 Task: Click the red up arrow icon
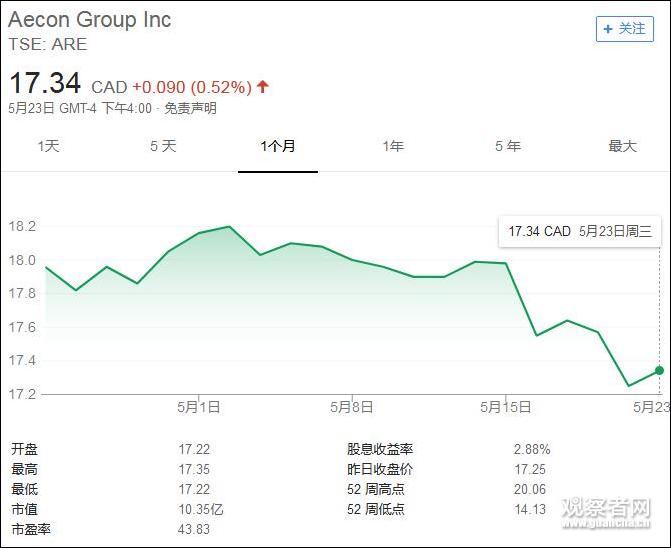263,86
